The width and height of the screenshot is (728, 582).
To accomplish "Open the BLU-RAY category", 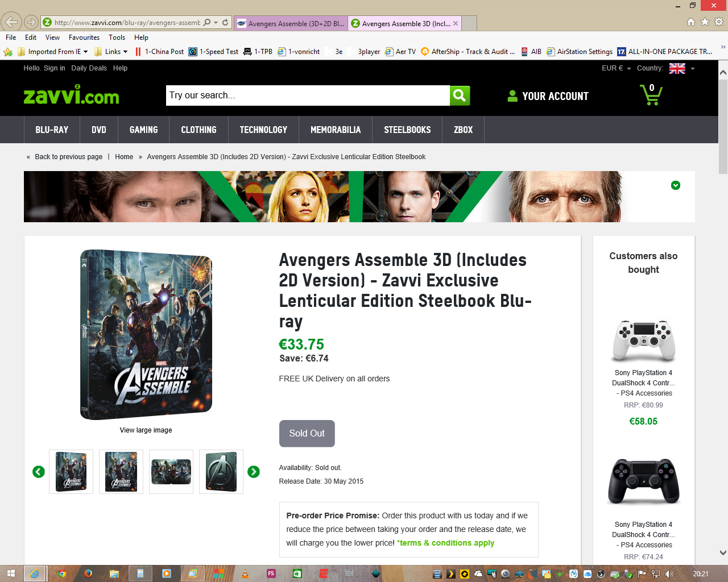I will point(52,130).
